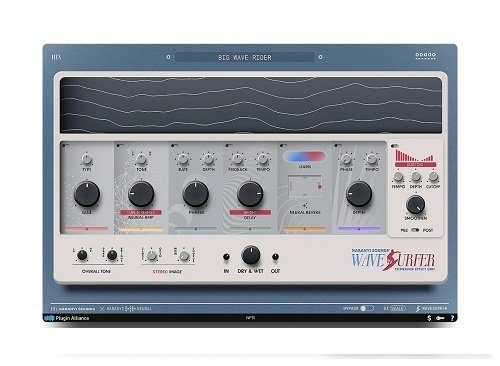Toggle power switch of rightmost Depth module
This screenshot has height=366, width=500.
(x=338, y=145)
